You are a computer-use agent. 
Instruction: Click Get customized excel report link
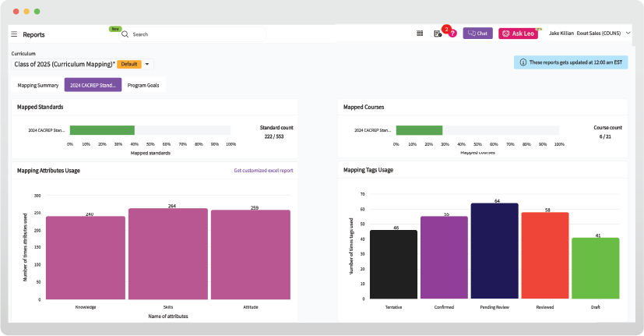pos(264,170)
